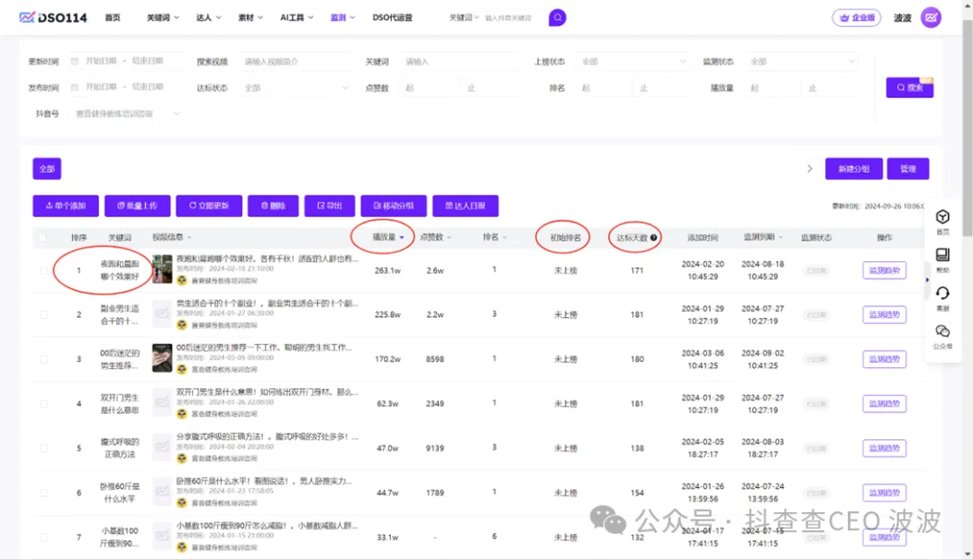Open the 首页 icon in right sidebar

(x=942, y=218)
